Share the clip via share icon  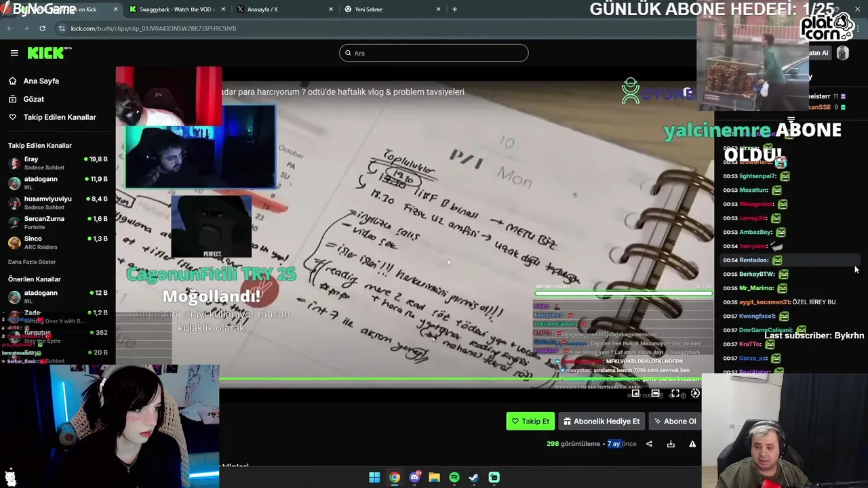coord(649,444)
